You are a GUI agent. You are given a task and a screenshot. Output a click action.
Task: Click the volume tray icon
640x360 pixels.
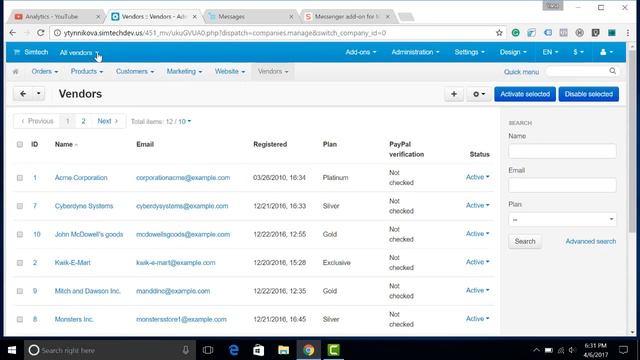click(572, 350)
